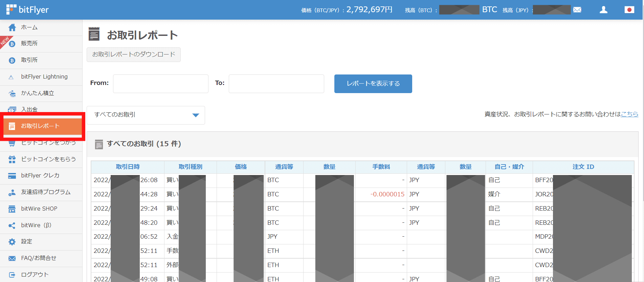Click the MDP20 order ID cell
The image size is (644, 282).
point(544,237)
